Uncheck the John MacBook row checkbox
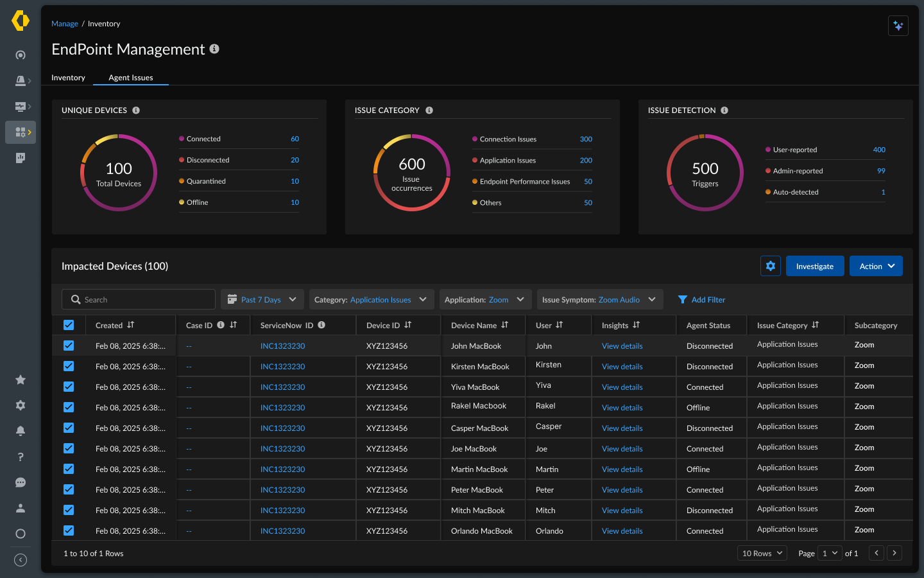This screenshot has height=578, width=924. [x=69, y=346]
